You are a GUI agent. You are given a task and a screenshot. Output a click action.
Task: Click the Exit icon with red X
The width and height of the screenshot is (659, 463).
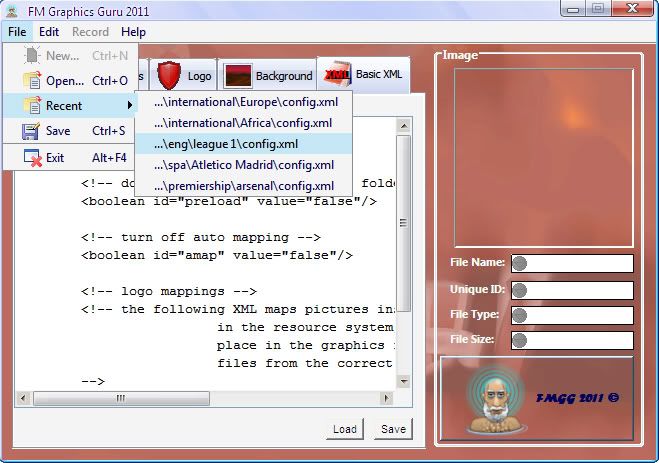coord(33,158)
